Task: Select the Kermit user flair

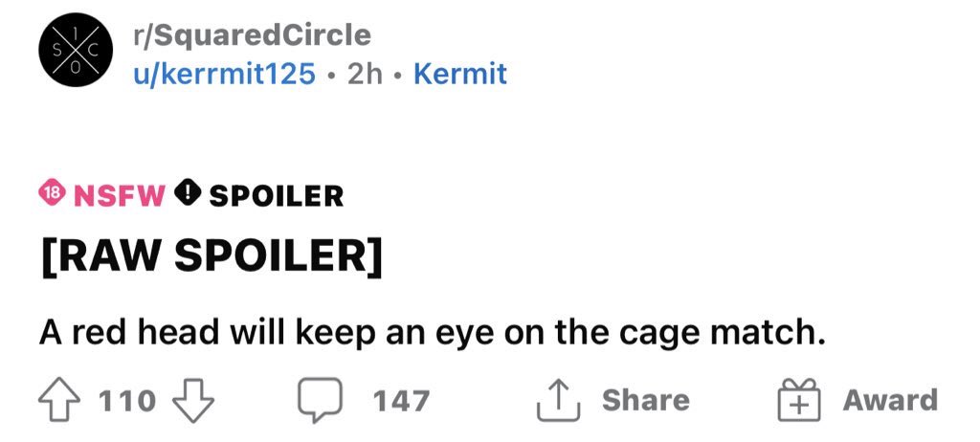Action: click(459, 74)
